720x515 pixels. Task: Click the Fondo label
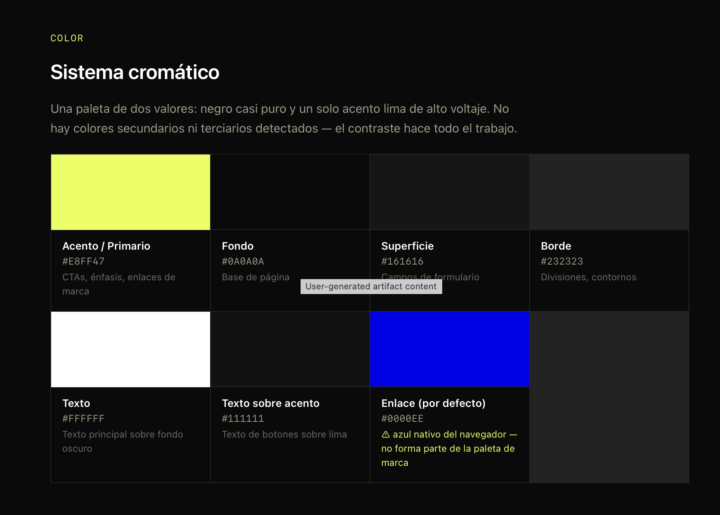click(237, 246)
